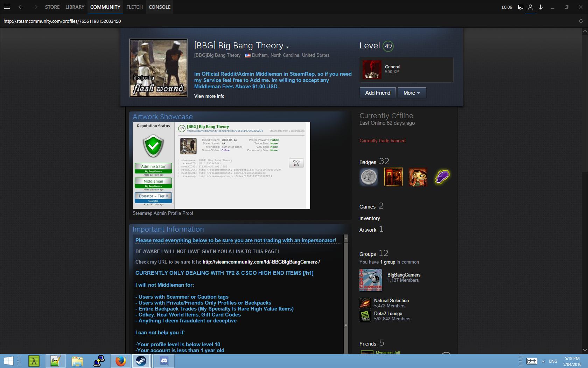Open Discord from the taskbar

(x=164, y=361)
